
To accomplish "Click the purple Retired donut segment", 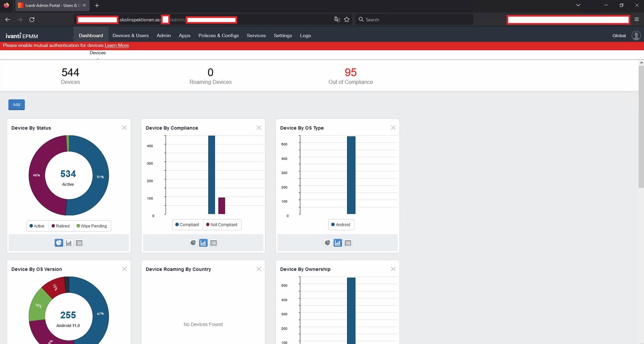I will pos(37,176).
